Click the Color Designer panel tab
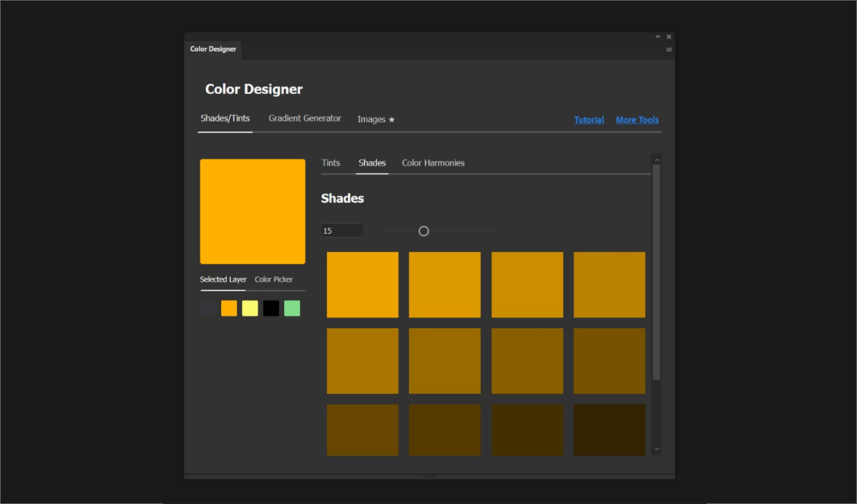The image size is (857, 504). pyautogui.click(x=213, y=49)
